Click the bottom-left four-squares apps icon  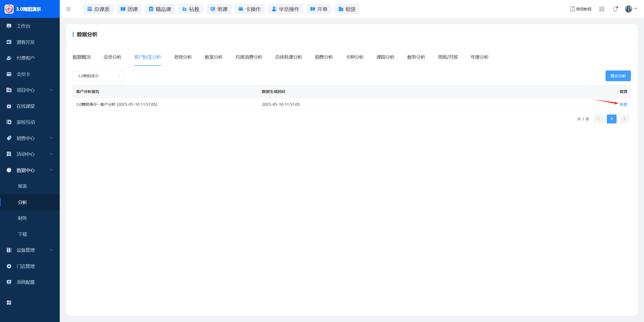point(9,303)
